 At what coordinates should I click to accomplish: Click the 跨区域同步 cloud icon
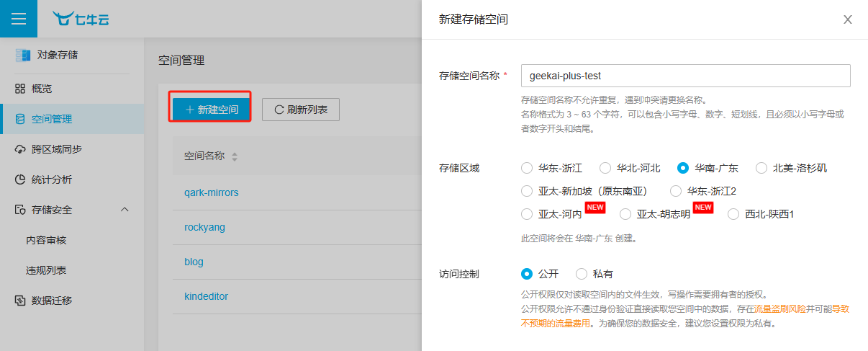(x=20, y=149)
